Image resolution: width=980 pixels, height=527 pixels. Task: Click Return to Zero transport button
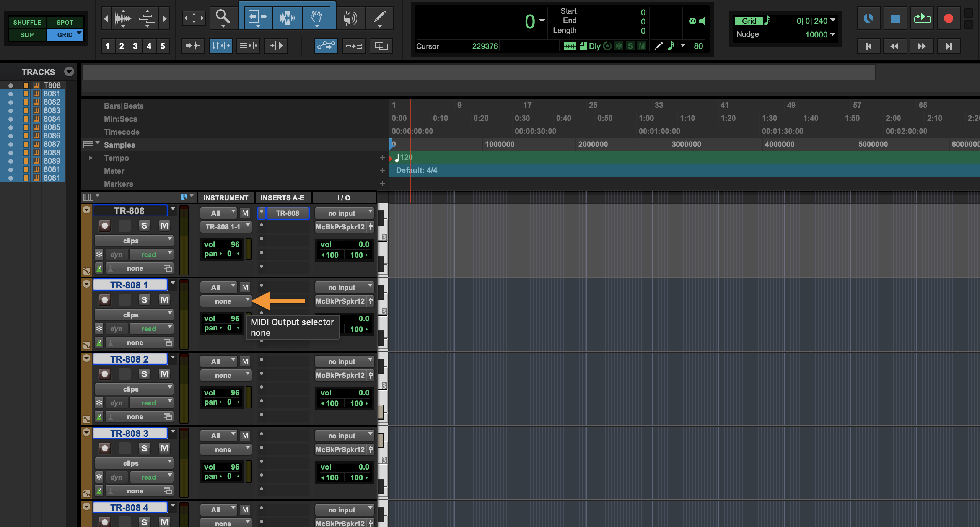pyautogui.click(x=869, y=46)
